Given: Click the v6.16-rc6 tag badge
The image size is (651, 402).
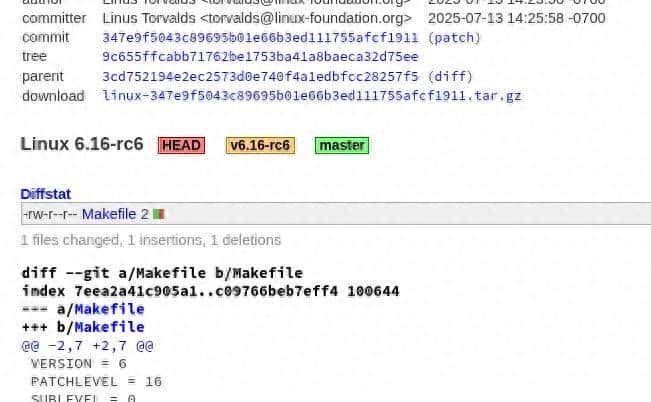Looking at the screenshot, I should click(x=260, y=145).
